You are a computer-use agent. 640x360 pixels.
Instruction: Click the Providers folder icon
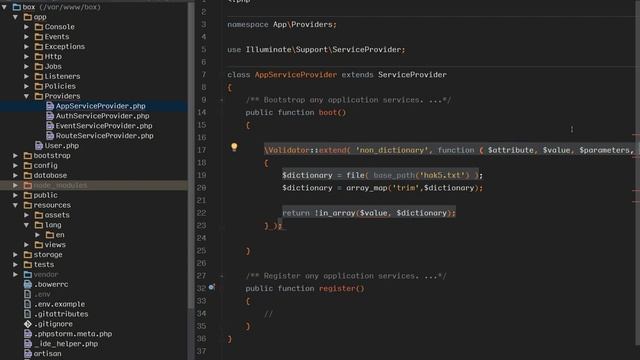[x=39, y=96]
